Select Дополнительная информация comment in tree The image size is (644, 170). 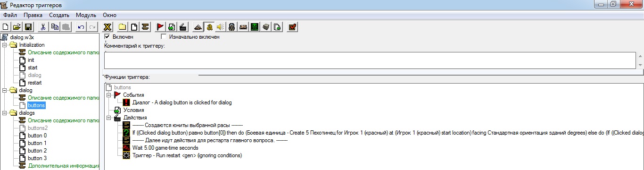63,166
